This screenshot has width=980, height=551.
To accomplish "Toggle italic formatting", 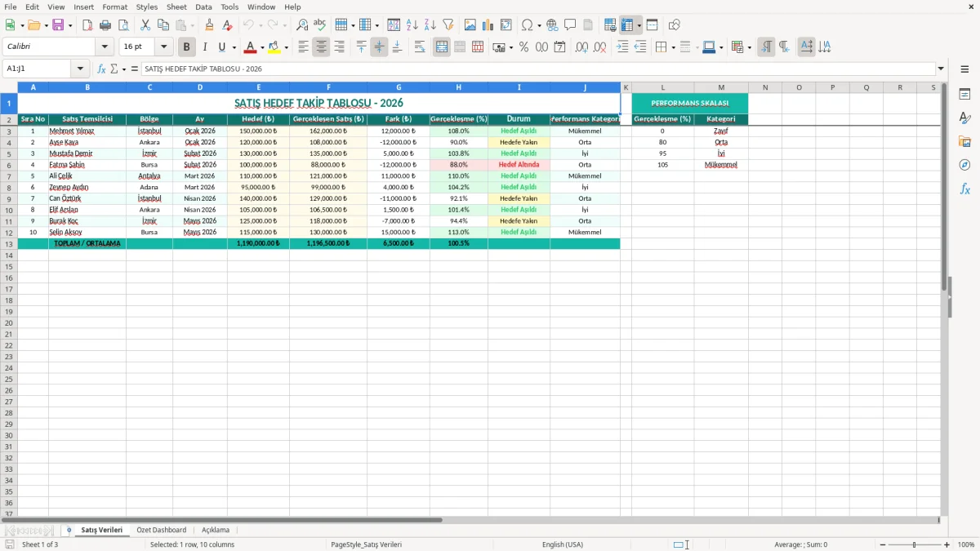I will [205, 47].
